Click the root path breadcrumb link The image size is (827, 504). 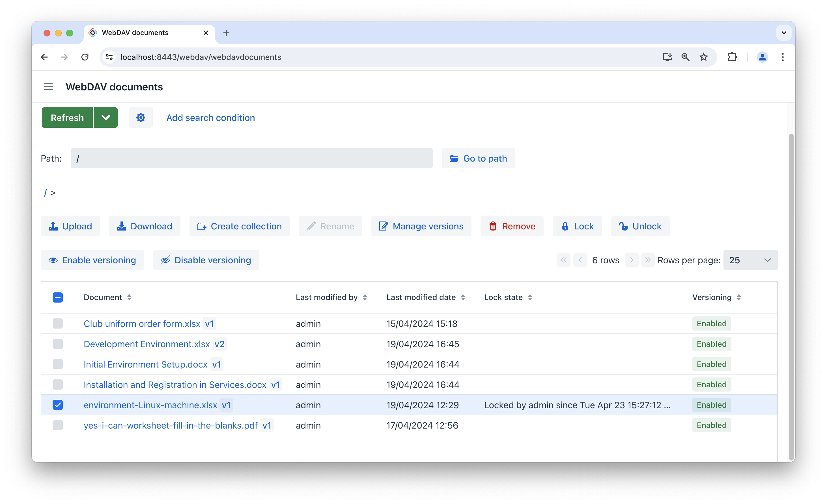tap(46, 193)
